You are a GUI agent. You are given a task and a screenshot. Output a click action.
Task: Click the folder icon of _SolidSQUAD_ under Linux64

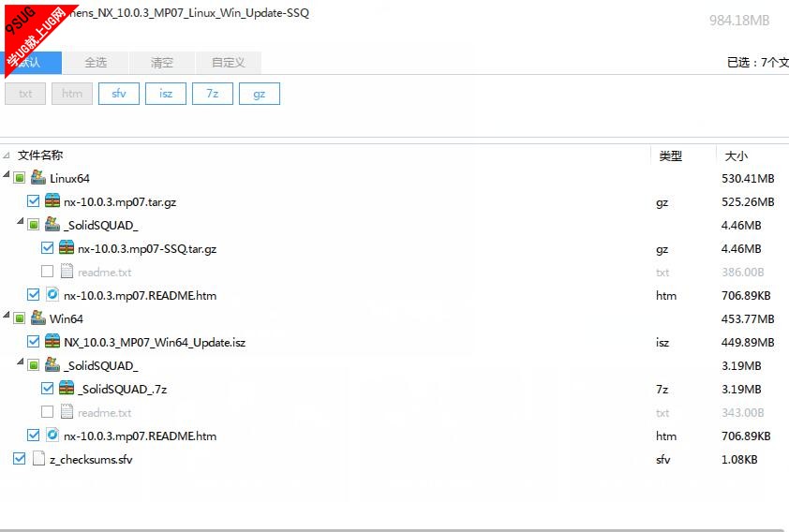52,224
